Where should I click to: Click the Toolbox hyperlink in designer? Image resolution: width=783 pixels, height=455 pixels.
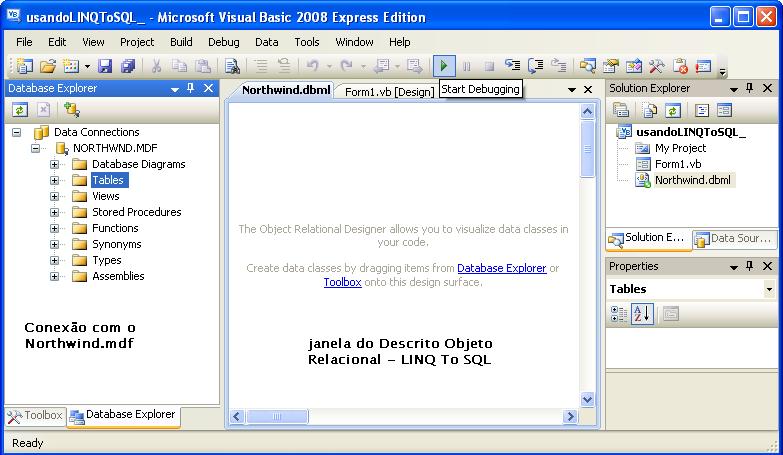pyautogui.click(x=343, y=282)
